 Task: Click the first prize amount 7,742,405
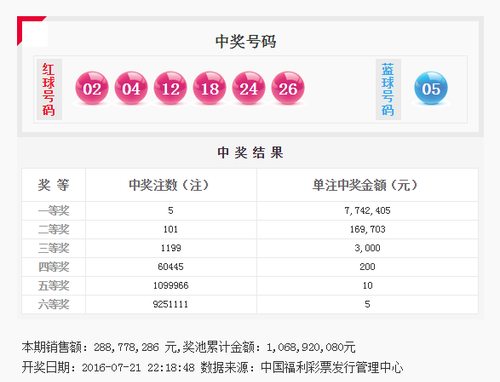tap(367, 211)
